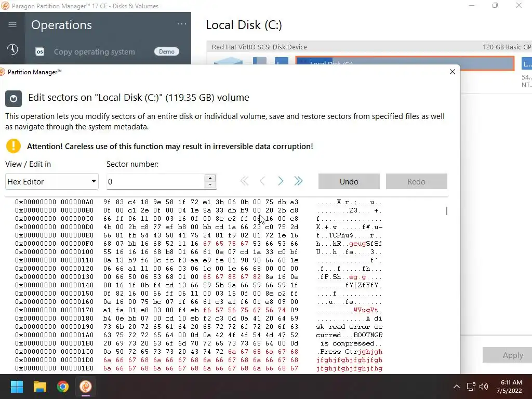The image size is (532, 399).
Task: Open the View / Edit in dropdown
Action: point(52,181)
